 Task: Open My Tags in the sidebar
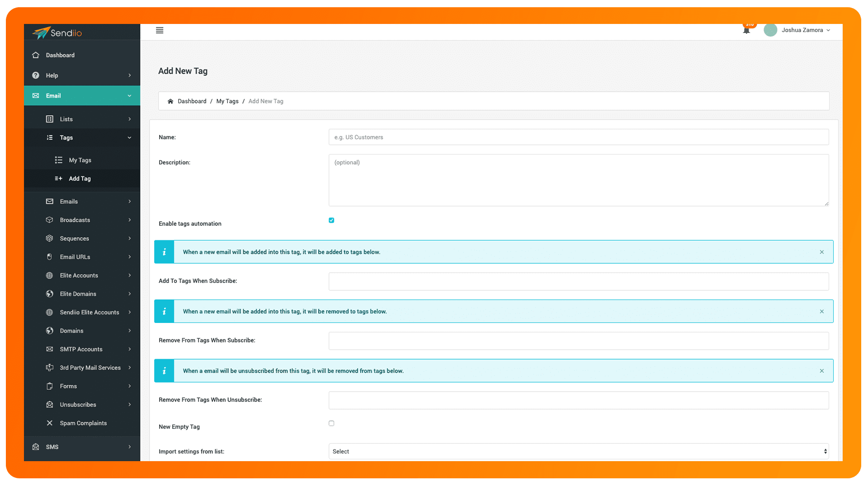click(x=80, y=160)
